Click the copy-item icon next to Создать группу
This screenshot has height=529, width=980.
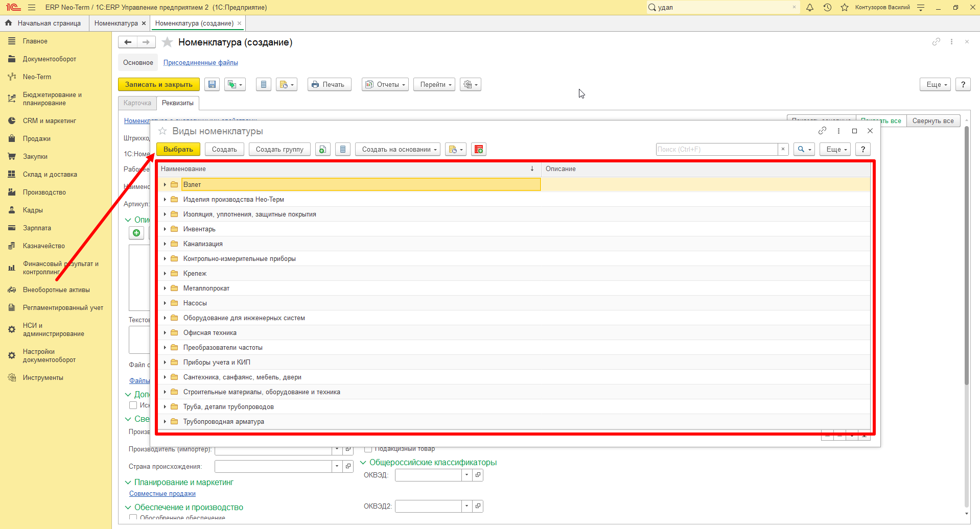(322, 150)
